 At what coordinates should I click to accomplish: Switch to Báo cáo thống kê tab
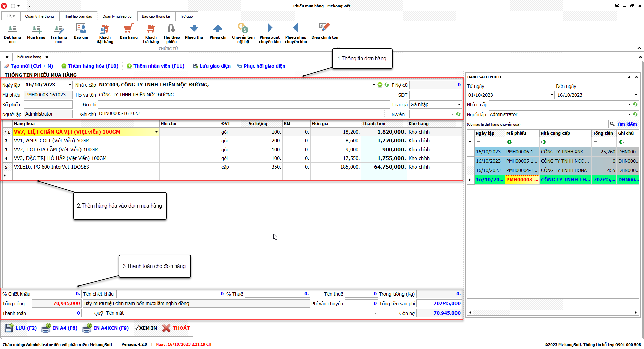[156, 16]
